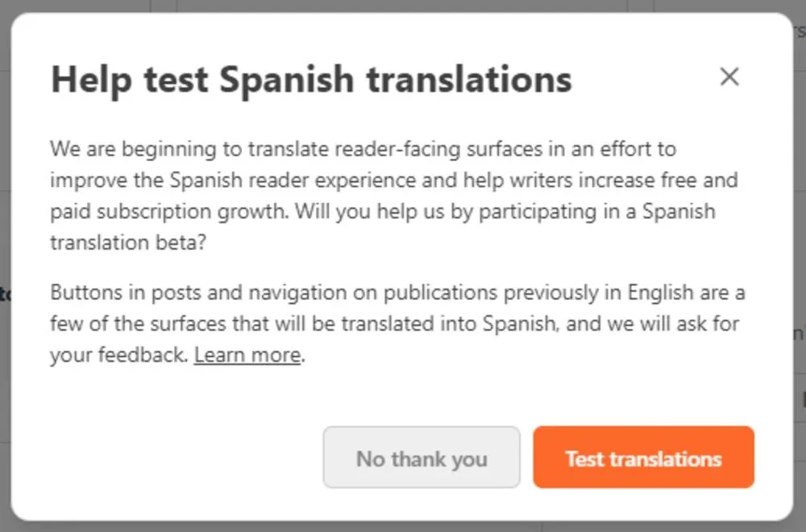Click the words "your feedback"
This screenshot has height=532, width=806.
pos(118,355)
